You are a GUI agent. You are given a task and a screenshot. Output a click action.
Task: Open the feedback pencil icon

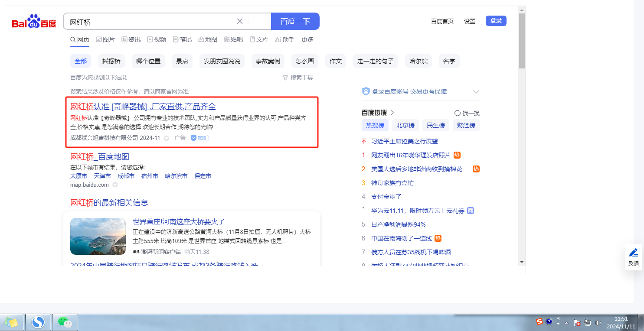click(x=633, y=253)
